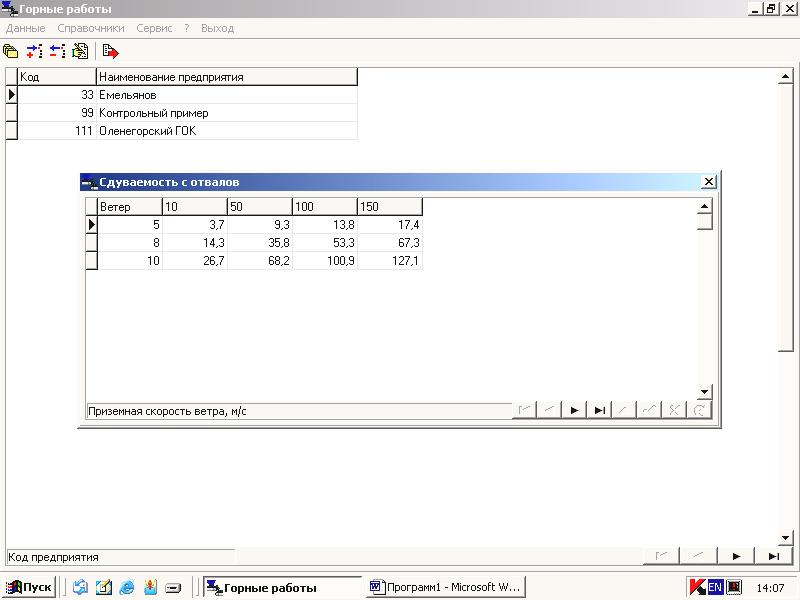The height and width of the screenshot is (600, 800).
Task: Click the 50 column header
Action: [260, 207]
